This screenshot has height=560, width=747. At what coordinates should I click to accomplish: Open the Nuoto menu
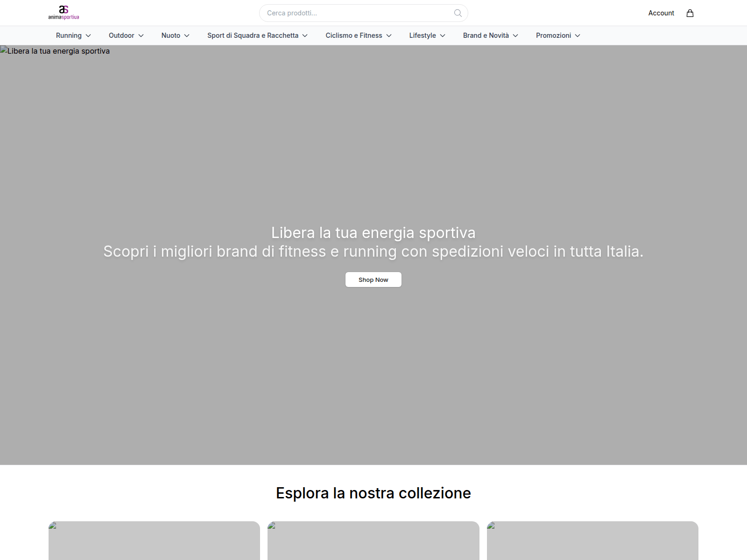point(176,35)
